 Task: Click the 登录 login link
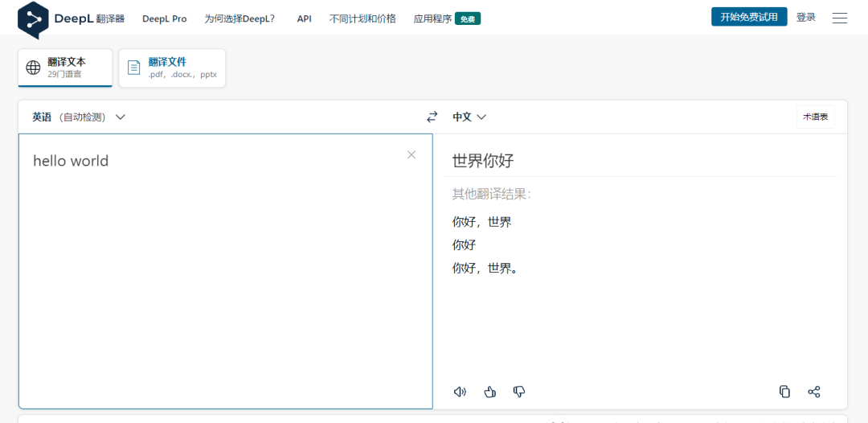(x=805, y=17)
